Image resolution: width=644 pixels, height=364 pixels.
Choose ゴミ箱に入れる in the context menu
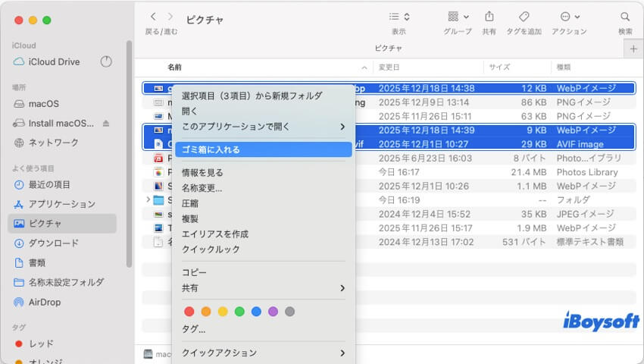263,149
